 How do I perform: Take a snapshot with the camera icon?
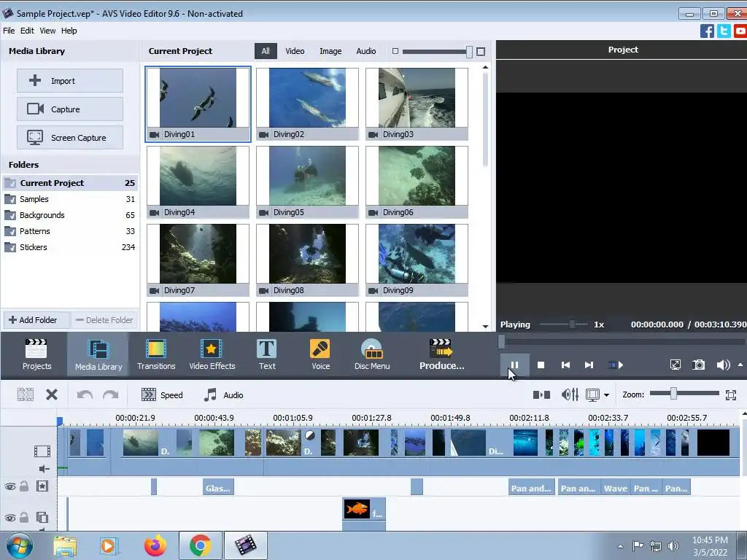[698, 365]
